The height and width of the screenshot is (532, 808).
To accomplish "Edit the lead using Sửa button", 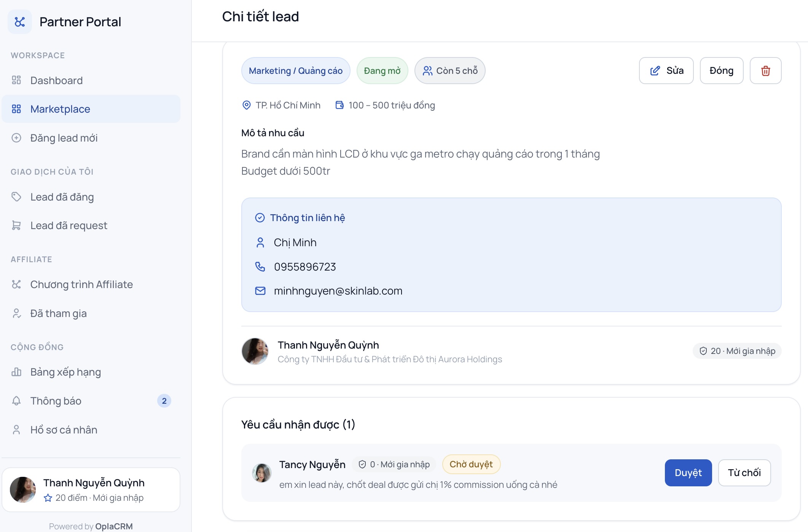I will (x=666, y=71).
